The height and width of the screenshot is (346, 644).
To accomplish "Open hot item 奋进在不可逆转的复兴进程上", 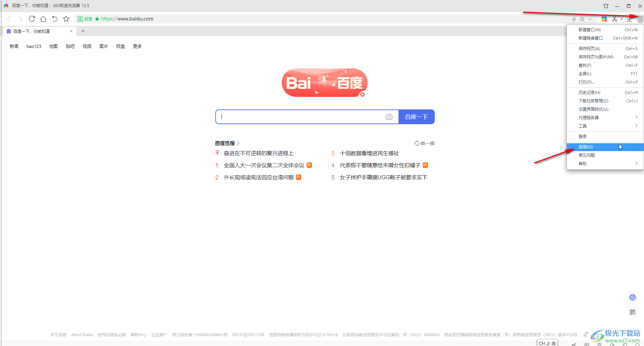I will 259,153.
